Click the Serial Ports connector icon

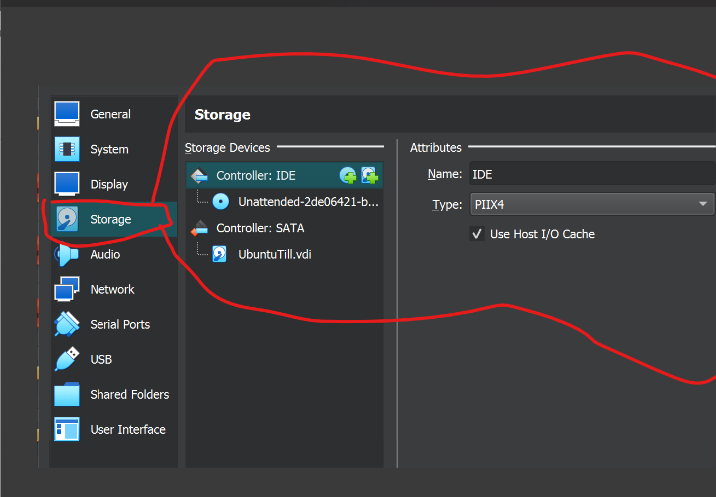(x=67, y=324)
